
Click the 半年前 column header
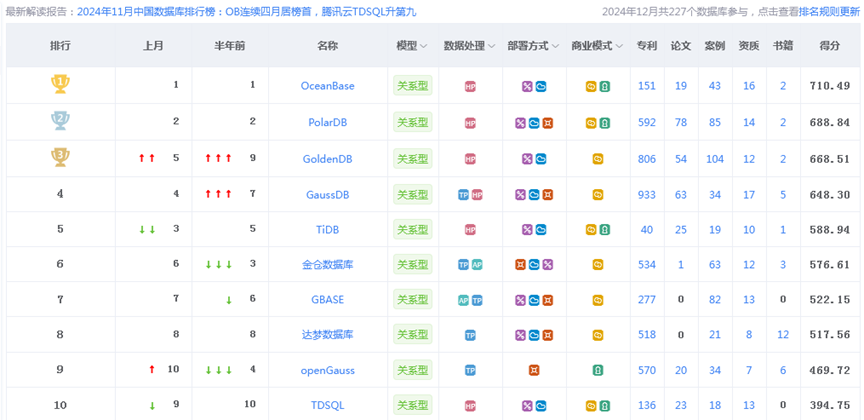(x=230, y=46)
